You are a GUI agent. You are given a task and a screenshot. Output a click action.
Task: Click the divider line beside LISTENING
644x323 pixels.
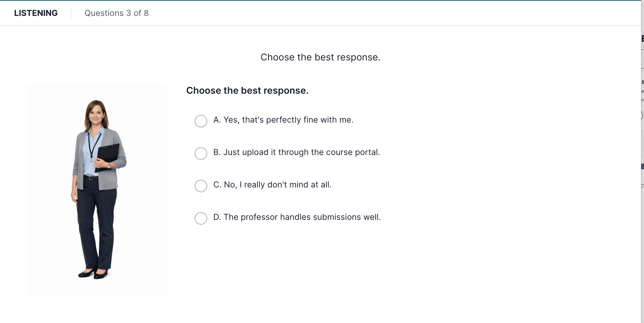point(71,13)
